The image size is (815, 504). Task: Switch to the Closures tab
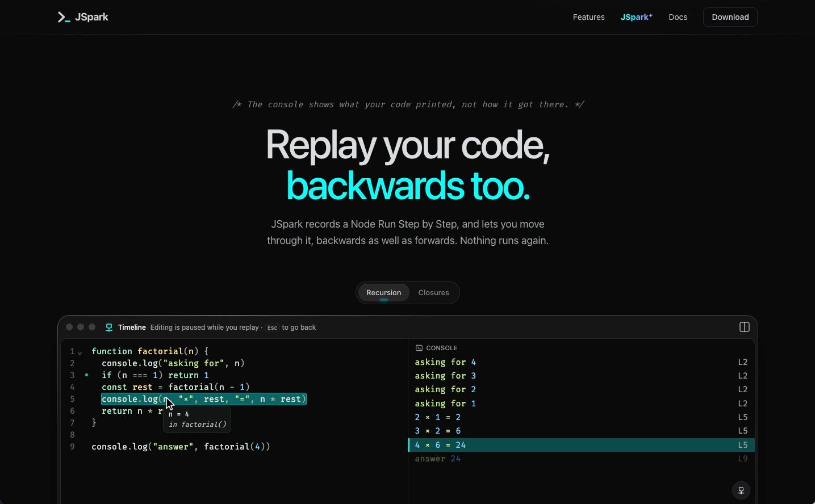pyautogui.click(x=433, y=293)
